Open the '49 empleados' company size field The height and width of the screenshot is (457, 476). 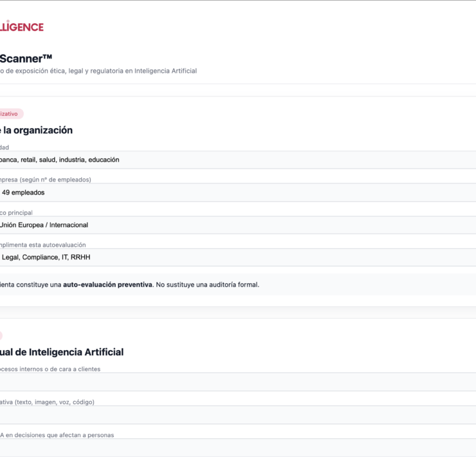(238, 192)
